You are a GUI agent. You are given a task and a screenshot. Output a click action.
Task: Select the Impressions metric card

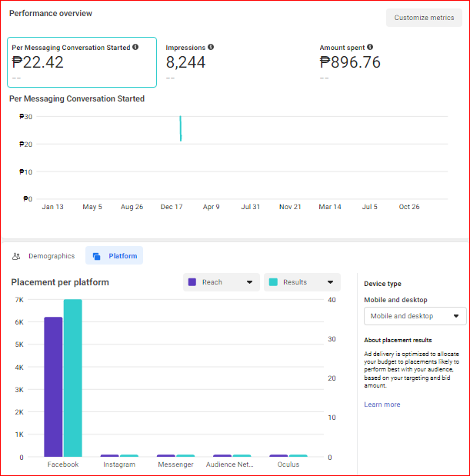coord(231,62)
